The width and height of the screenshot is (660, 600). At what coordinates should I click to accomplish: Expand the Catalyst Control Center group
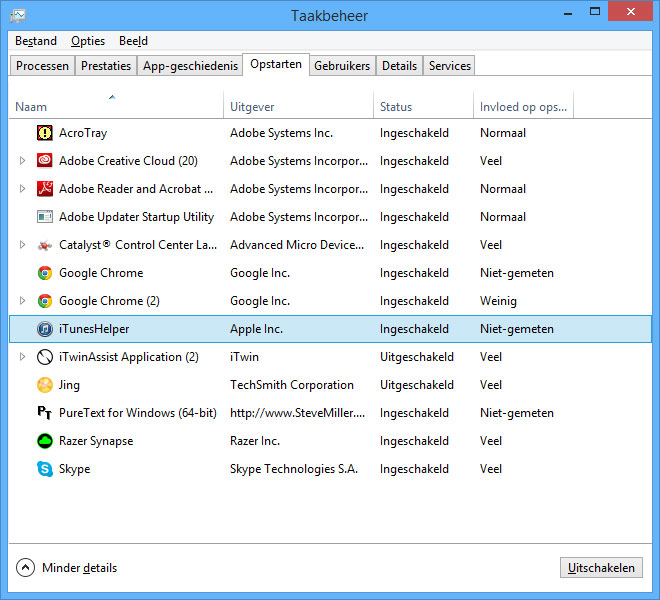[23, 245]
